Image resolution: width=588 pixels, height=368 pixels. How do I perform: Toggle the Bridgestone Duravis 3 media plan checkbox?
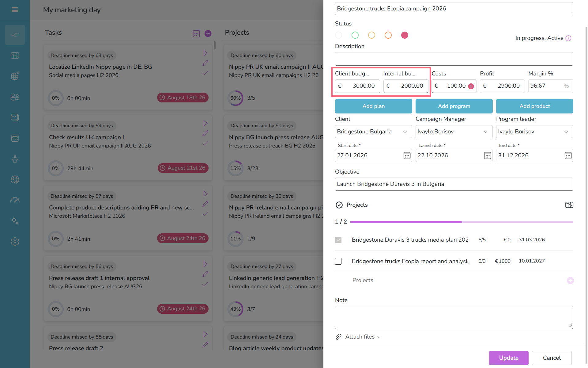(338, 240)
